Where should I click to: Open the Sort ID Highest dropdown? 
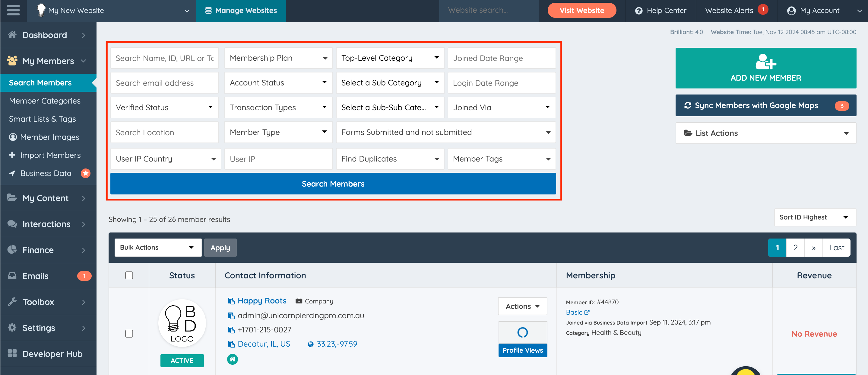[x=814, y=217]
